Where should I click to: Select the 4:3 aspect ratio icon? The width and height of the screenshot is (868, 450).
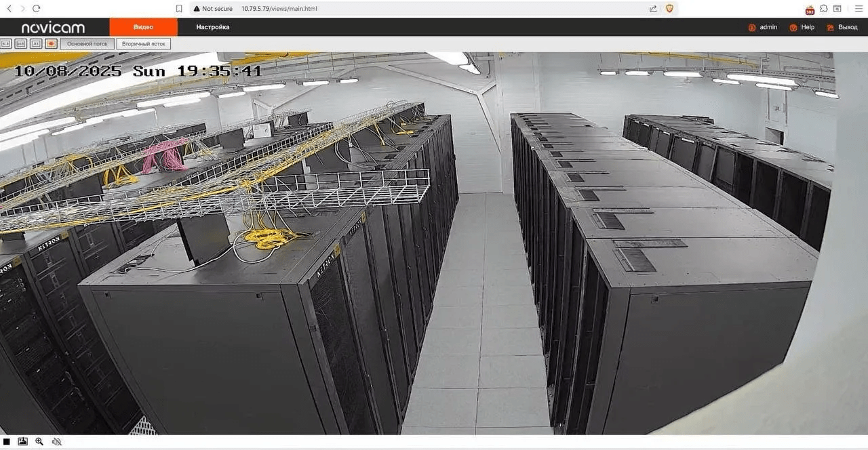point(6,44)
